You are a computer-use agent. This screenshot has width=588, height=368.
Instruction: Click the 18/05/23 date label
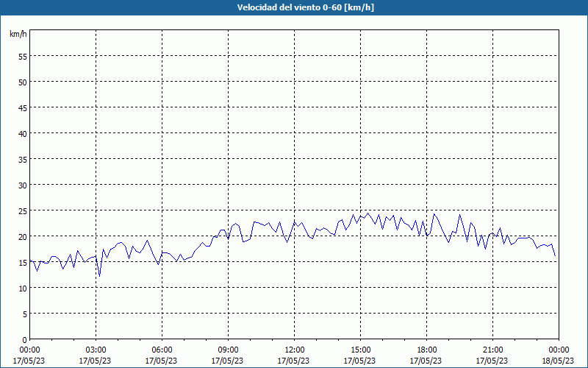pyautogui.click(x=558, y=361)
